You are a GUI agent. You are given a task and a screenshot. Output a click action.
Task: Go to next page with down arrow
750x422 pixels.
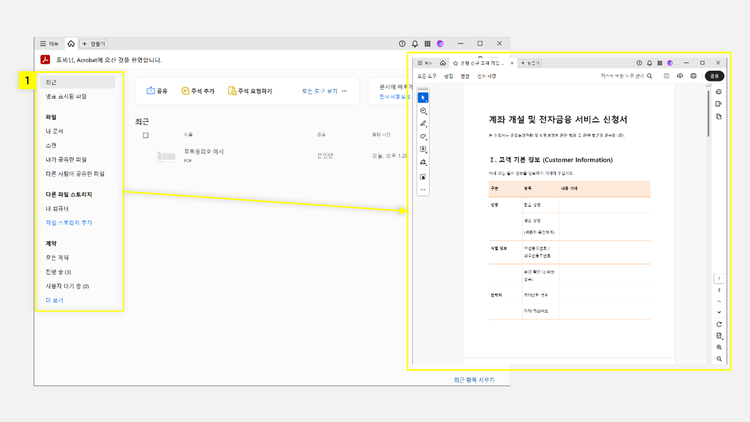point(719,312)
